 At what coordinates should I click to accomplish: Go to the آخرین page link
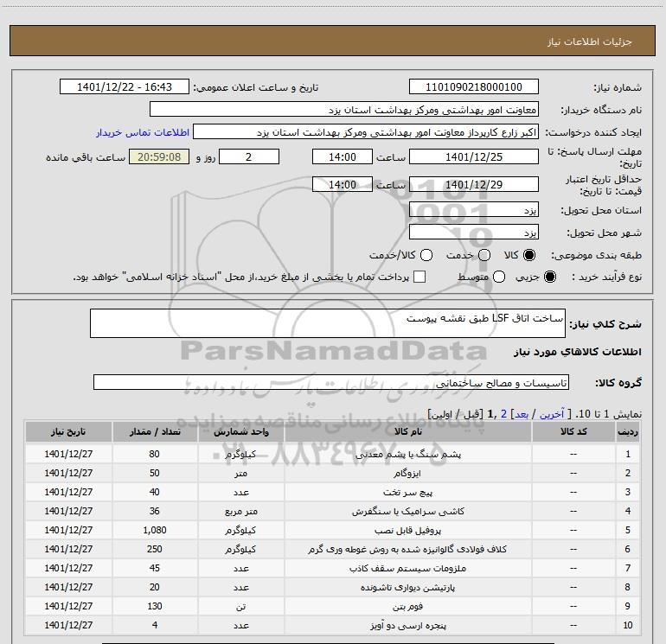click(x=551, y=414)
